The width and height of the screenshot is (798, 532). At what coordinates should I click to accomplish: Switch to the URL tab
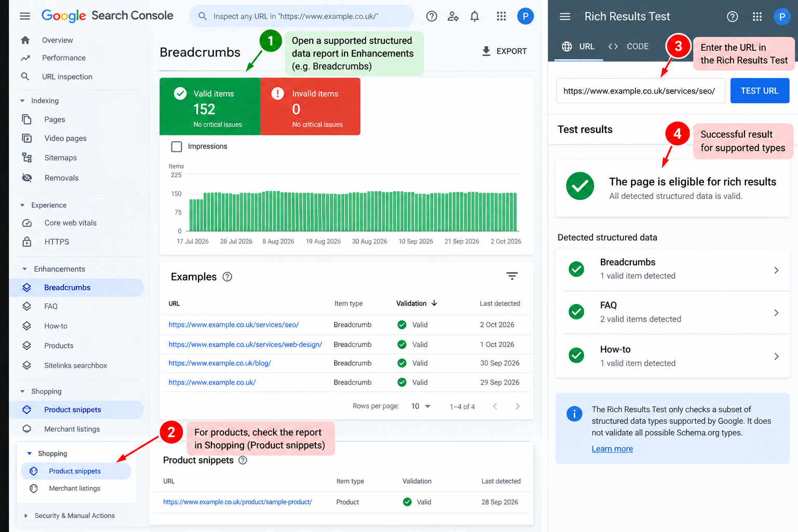578,46
